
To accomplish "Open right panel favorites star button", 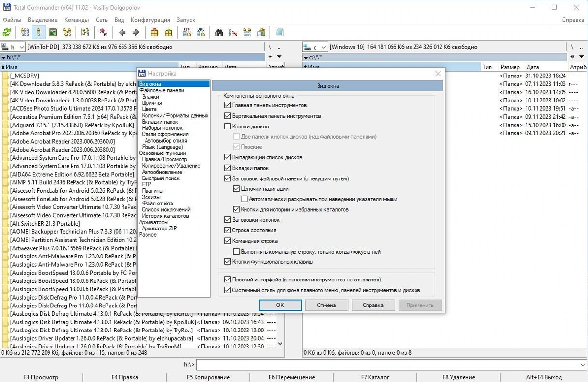I will pyautogui.click(x=573, y=57).
